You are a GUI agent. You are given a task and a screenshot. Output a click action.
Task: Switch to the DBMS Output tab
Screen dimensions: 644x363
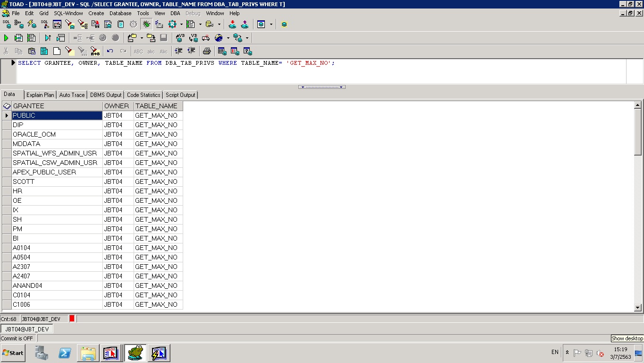106,95
